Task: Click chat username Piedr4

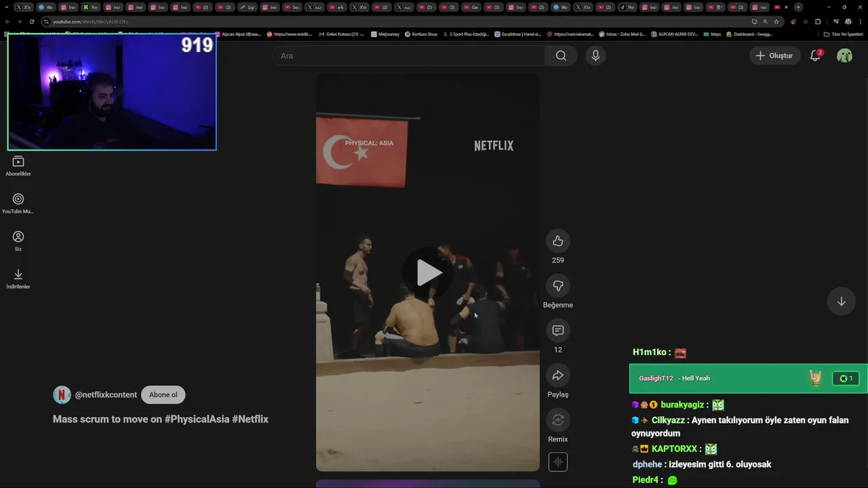Action: 645,480
